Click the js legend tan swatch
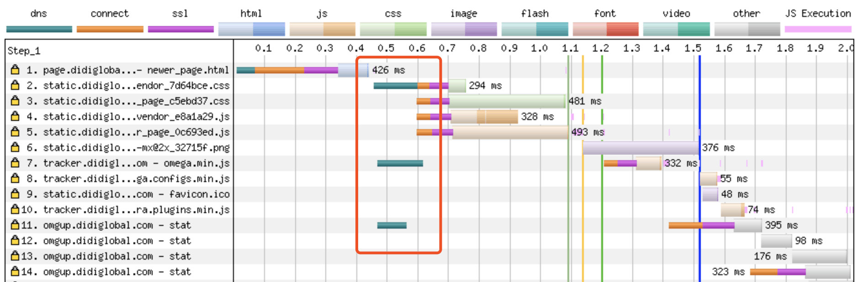Image resolution: width=868 pixels, height=282 pixels. [323, 29]
